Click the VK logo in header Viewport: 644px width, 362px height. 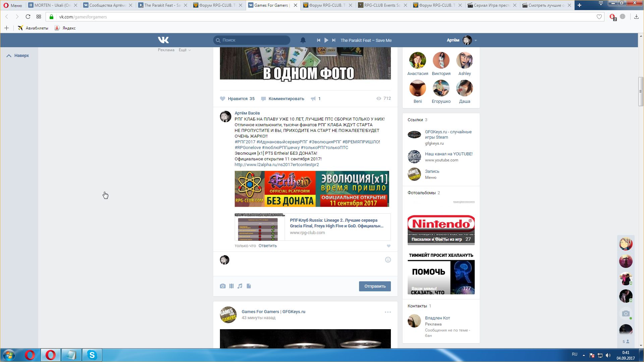tap(163, 40)
